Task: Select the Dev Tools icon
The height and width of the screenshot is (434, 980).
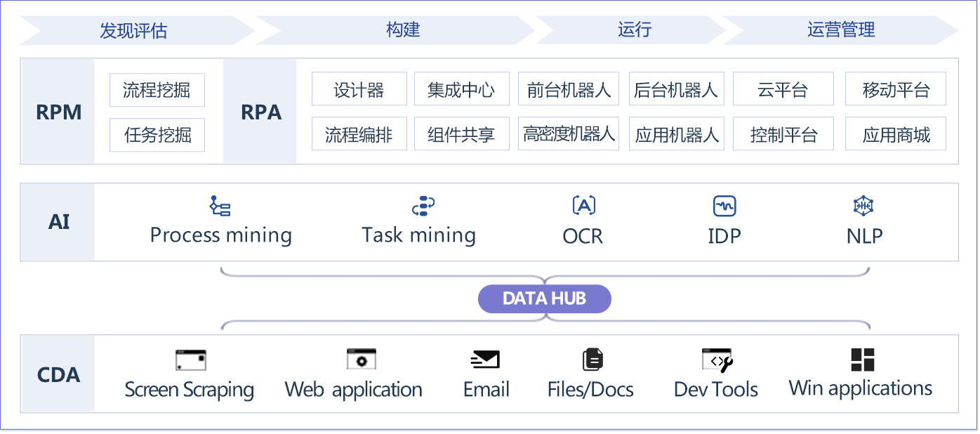Action: point(717,360)
